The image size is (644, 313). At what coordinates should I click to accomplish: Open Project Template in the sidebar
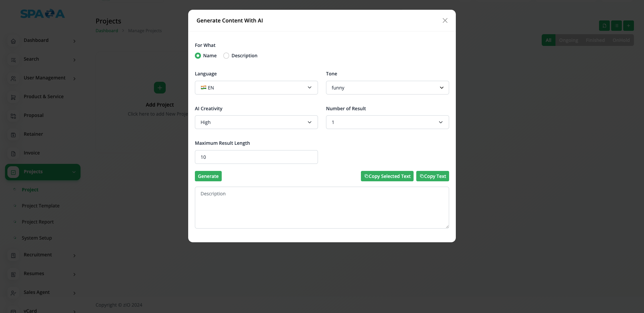(x=41, y=206)
